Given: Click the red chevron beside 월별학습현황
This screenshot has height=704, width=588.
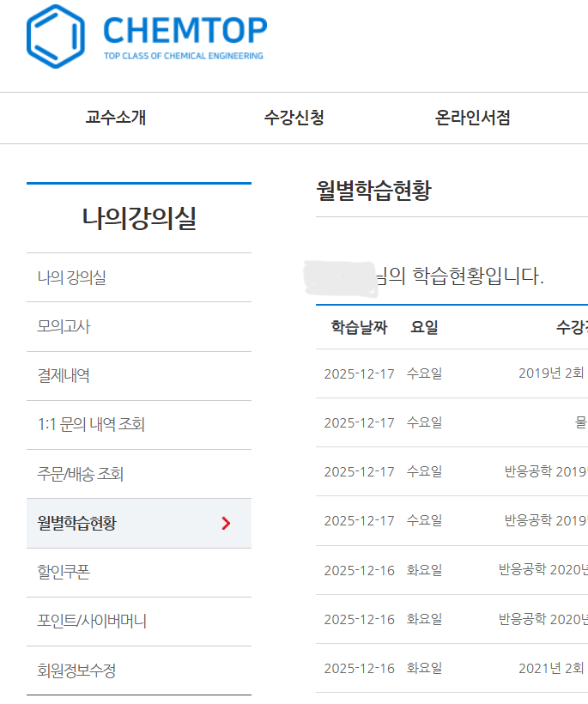Looking at the screenshot, I should click(226, 523).
